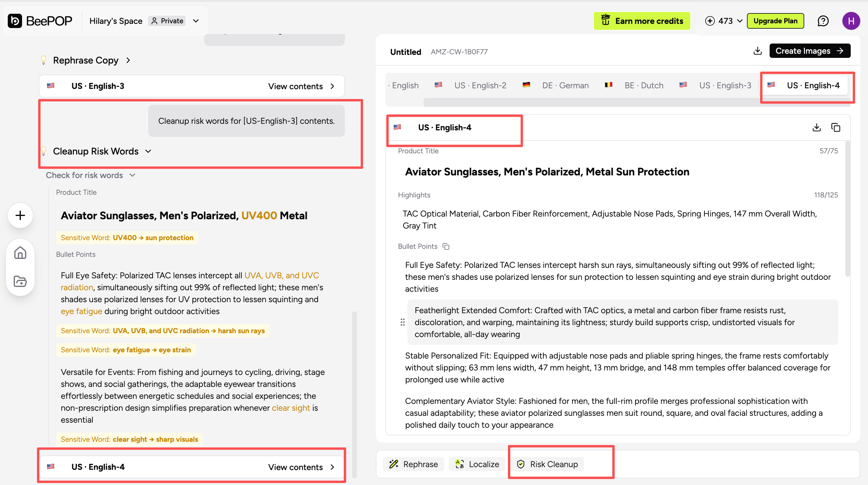This screenshot has width=868, height=485.
Task: Copy the Bullet Points section
Action: coord(446,247)
